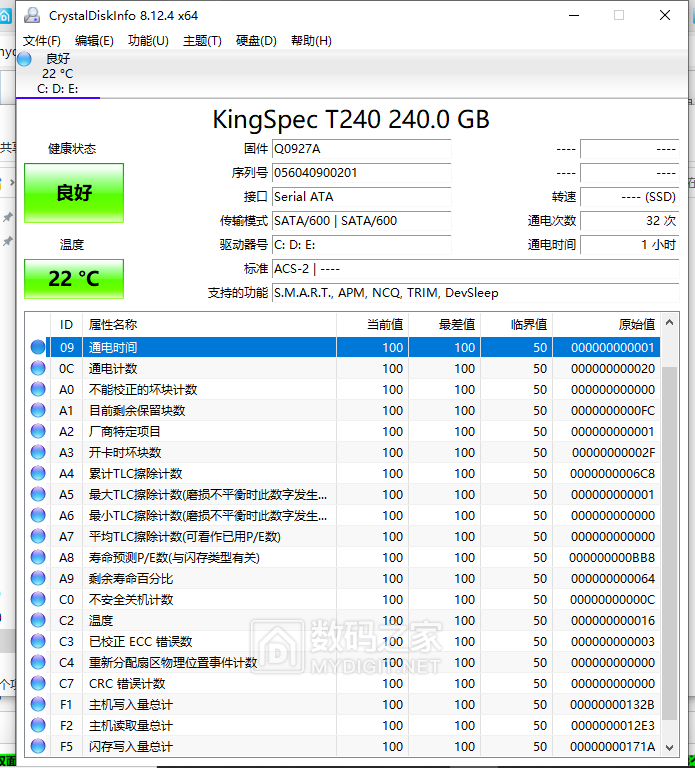695x768 pixels.
Task: Click the 临界值 column header
Action: (x=517, y=325)
